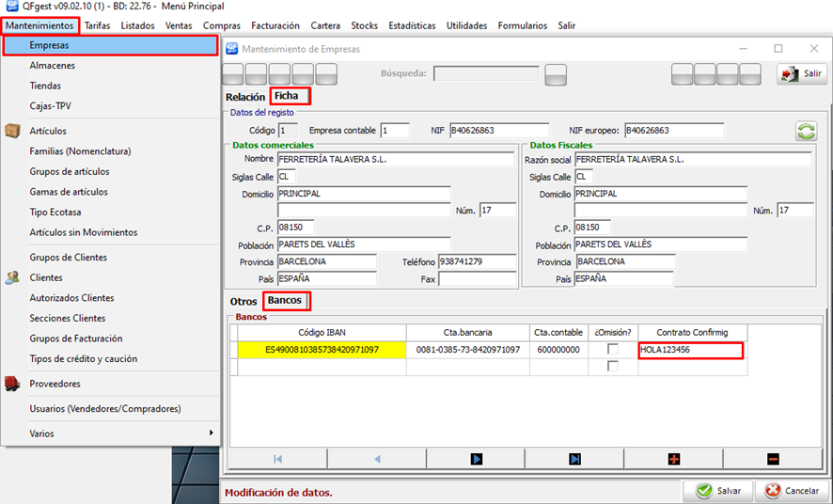Click the Mantenimiento de Empresas window icon
Image resolution: width=833 pixels, height=504 pixels.
coord(232,49)
